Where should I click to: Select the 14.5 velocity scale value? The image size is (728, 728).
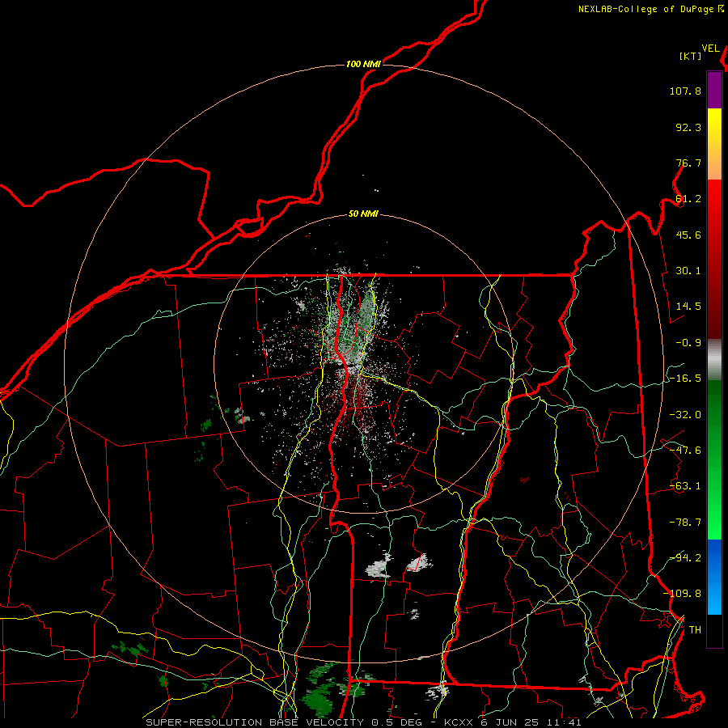point(688,307)
